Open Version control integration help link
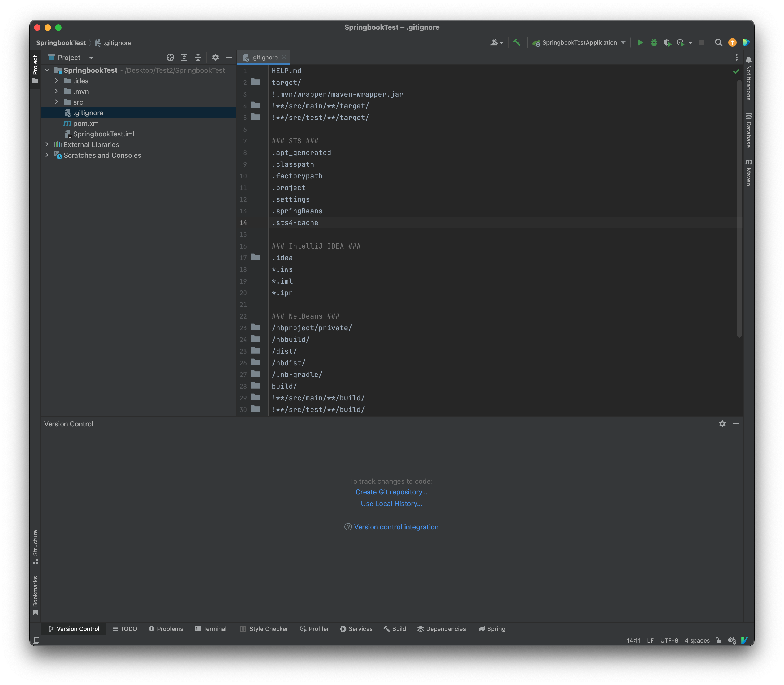This screenshot has width=784, height=685. pos(396,527)
